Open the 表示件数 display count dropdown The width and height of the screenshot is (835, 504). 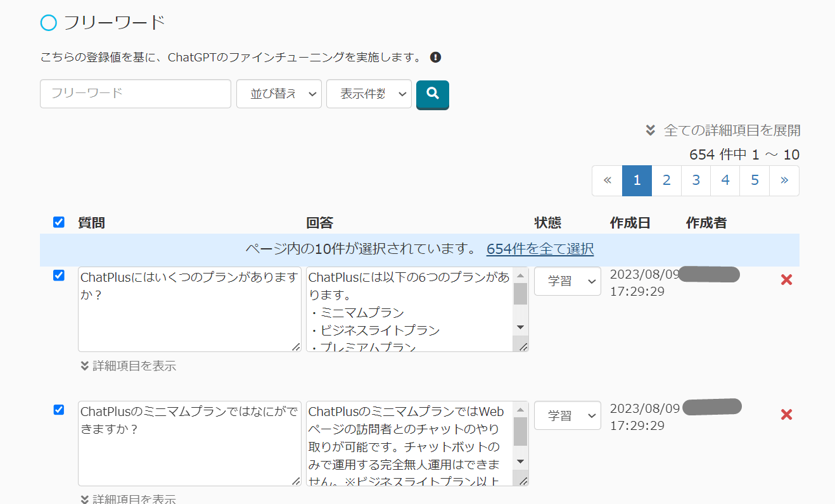coord(369,94)
